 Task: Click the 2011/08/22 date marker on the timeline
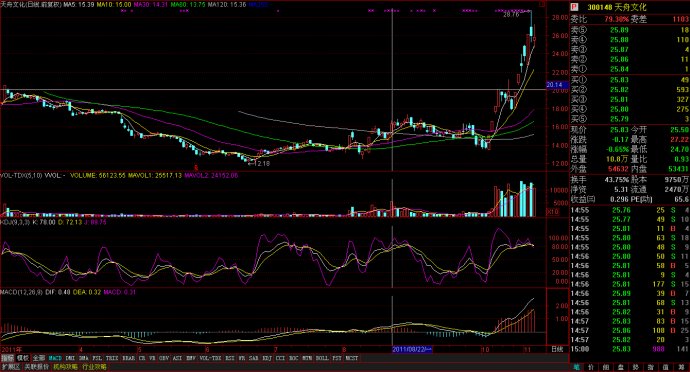412,350
